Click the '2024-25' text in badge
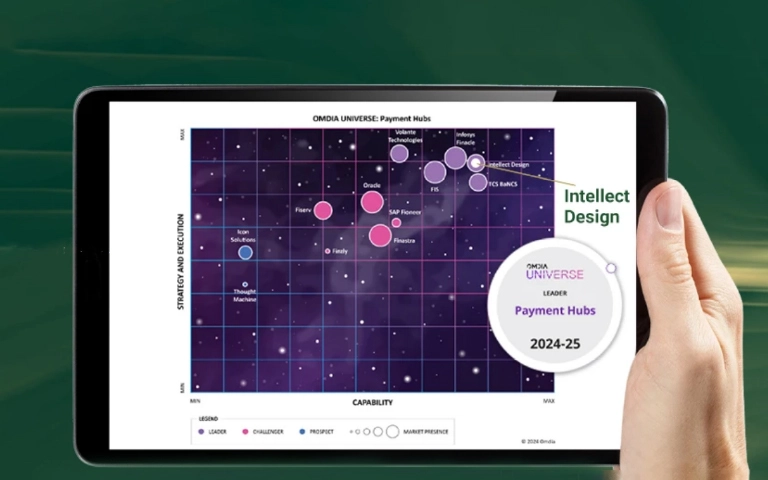 pyautogui.click(x=555, y=344)
